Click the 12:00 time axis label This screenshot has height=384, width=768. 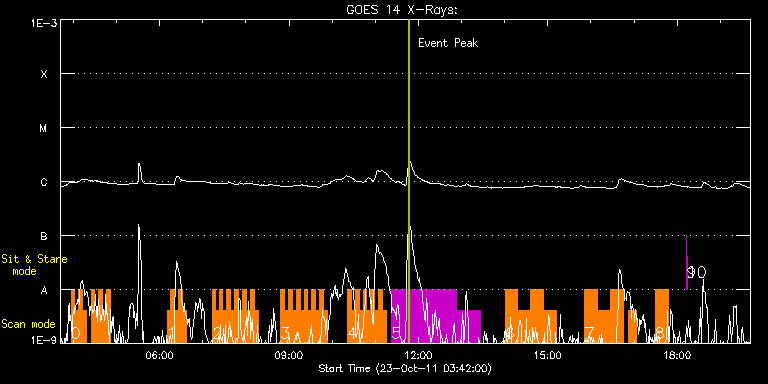[418, 355]
